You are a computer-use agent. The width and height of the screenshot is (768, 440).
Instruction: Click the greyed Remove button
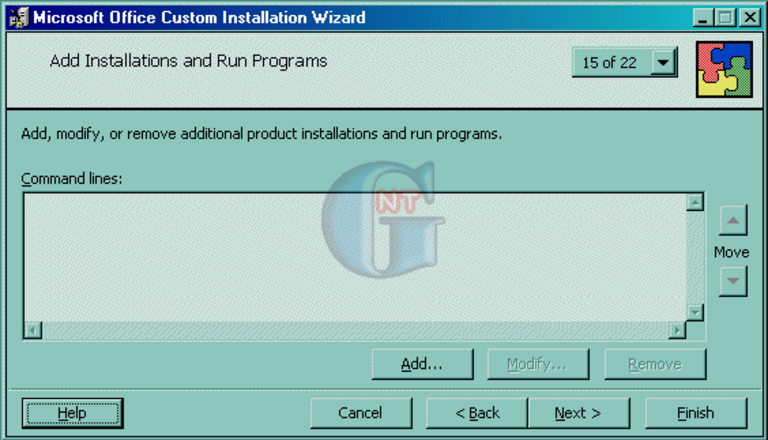click(655, 364)
